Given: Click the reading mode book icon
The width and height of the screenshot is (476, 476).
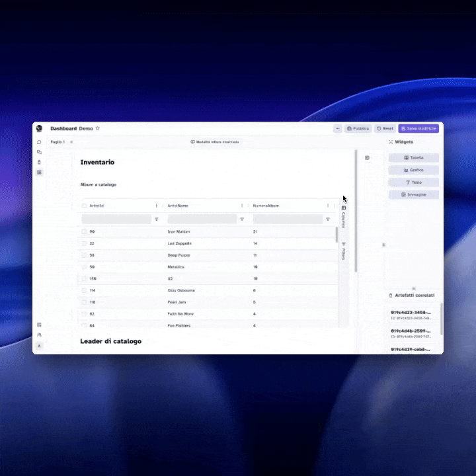Looking at the screenshot, I should pos(192,141).
